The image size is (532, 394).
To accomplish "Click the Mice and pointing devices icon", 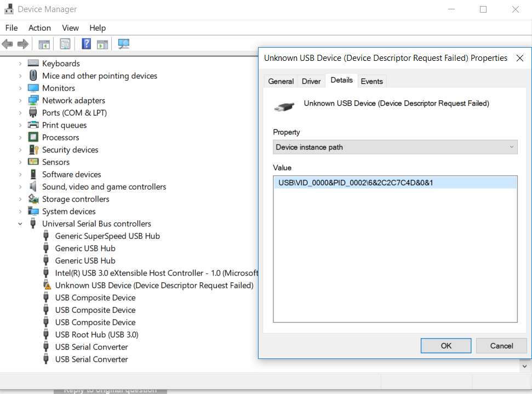I will pyautogui.click(x=33, y=75).
